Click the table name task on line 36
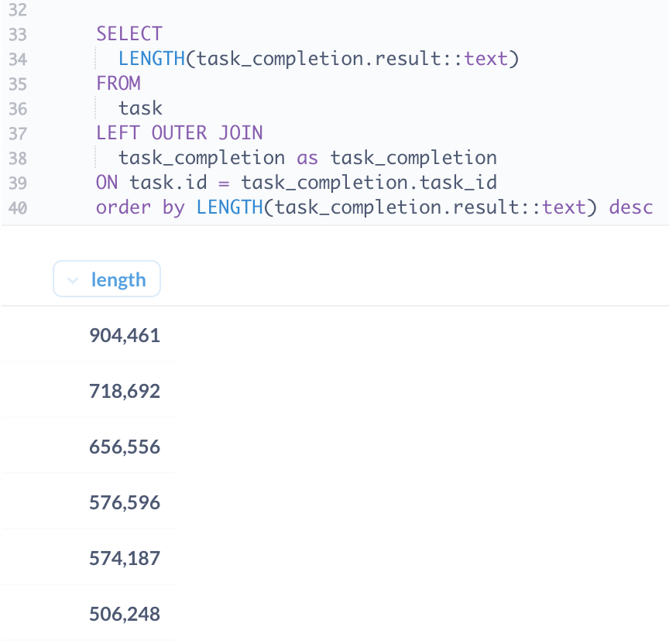 tap(140, 108)
